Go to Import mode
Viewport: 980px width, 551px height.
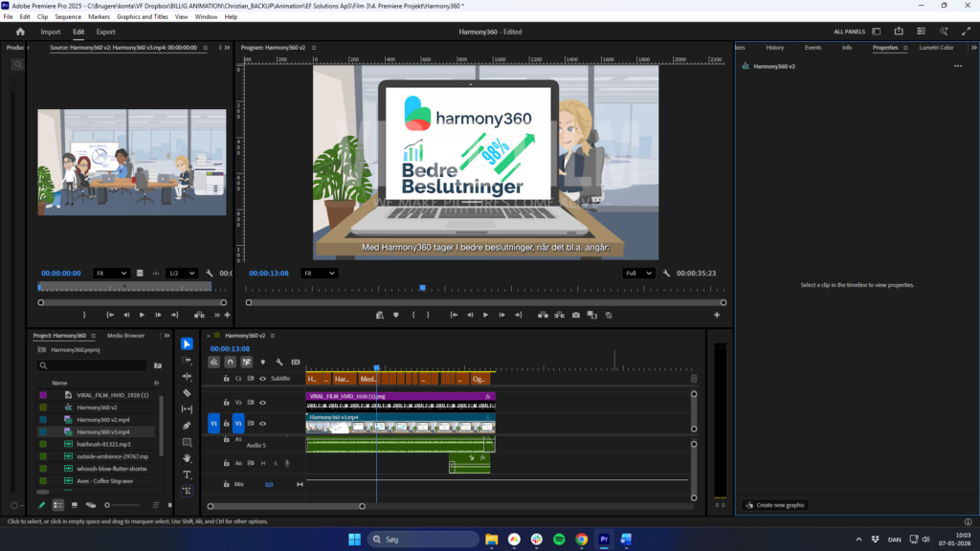(x=51, y=32)
